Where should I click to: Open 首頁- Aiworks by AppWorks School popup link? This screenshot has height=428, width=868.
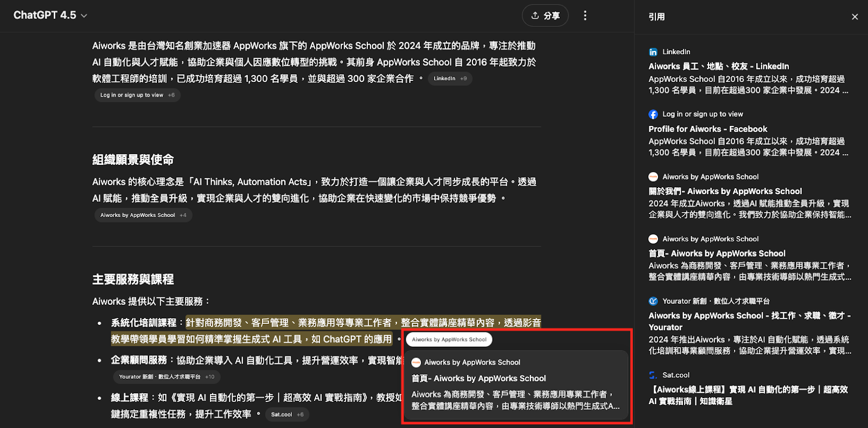[x=479, y=379]
